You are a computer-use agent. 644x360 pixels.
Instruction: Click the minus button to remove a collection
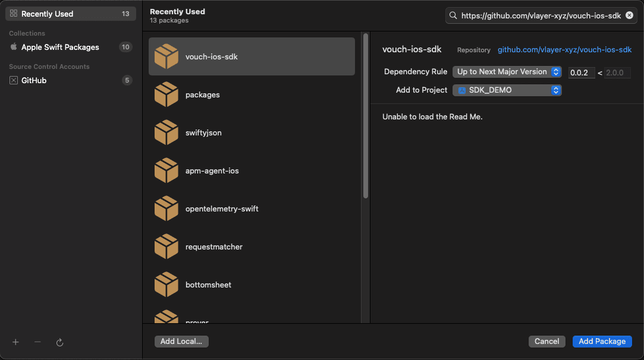(x=37, y=342)
